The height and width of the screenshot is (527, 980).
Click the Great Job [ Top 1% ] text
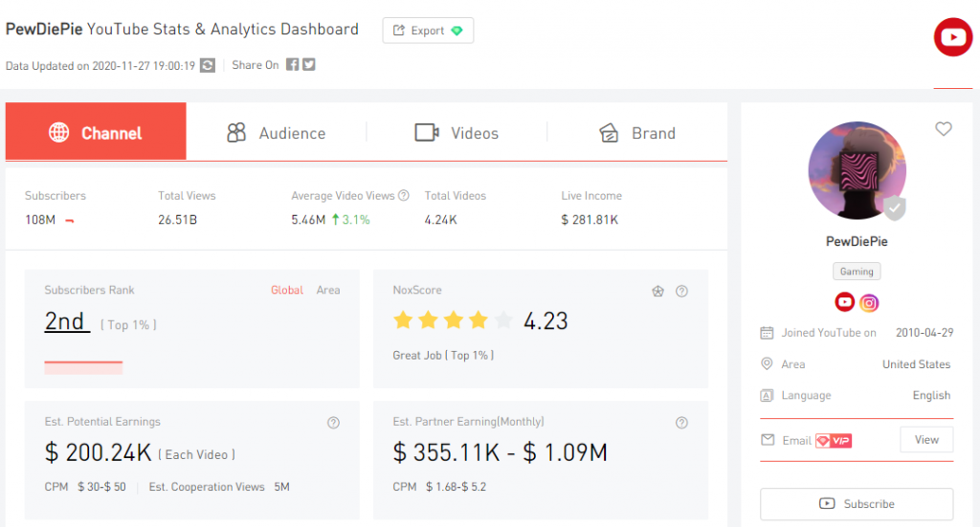tap(443, 355)
